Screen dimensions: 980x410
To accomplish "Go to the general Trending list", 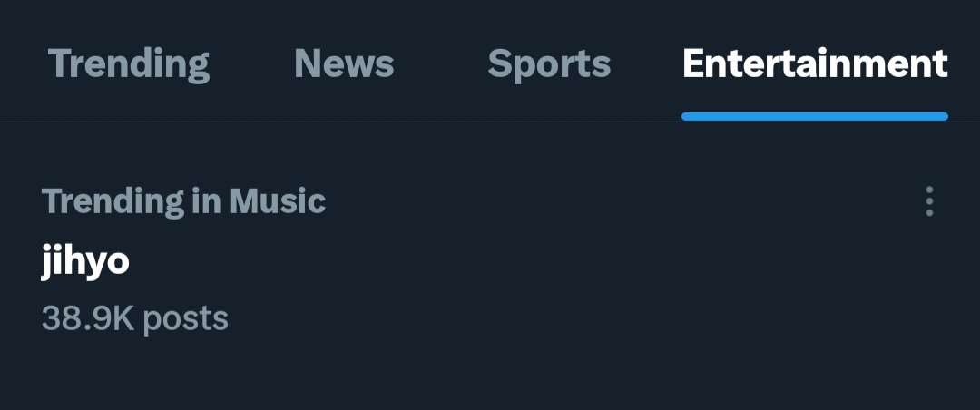I will [x=129, y=64].
